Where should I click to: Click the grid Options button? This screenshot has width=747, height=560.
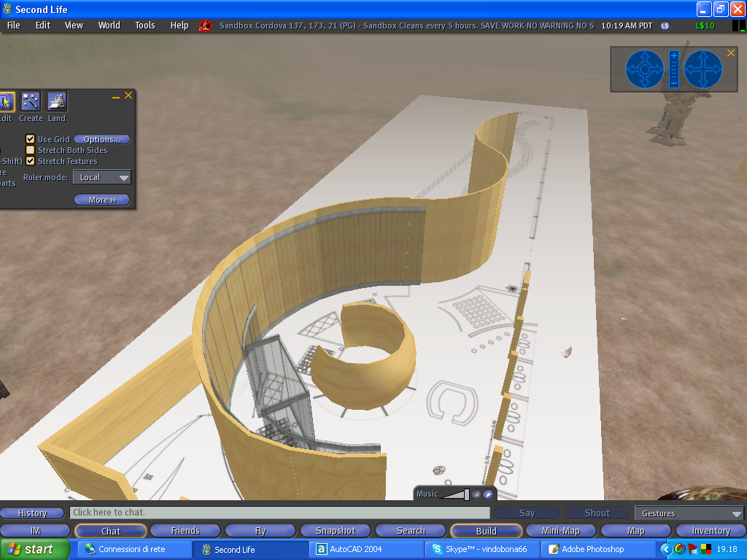click(102, 139)
